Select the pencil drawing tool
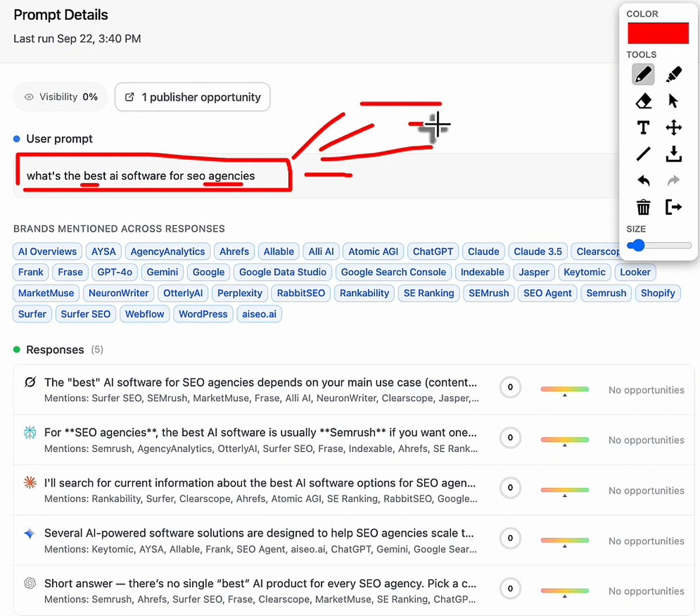Screen dimensions: 700x616 (x=643, y=75)
